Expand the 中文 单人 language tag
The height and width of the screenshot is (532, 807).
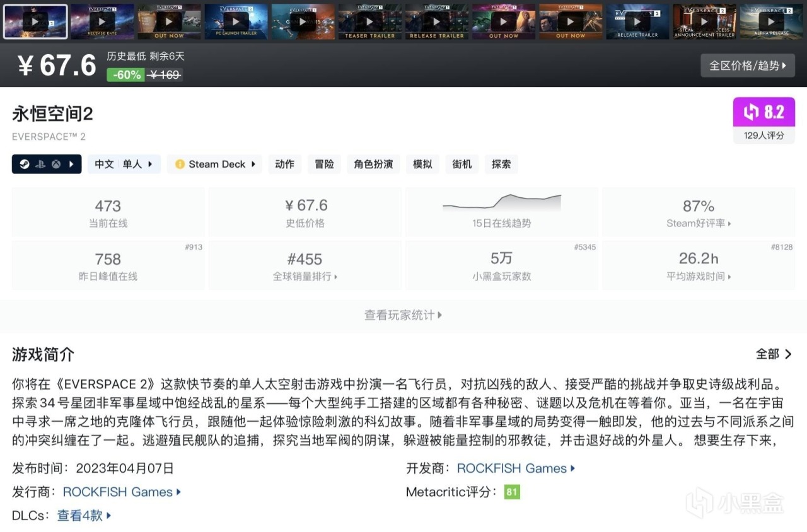tap(124, 164)
